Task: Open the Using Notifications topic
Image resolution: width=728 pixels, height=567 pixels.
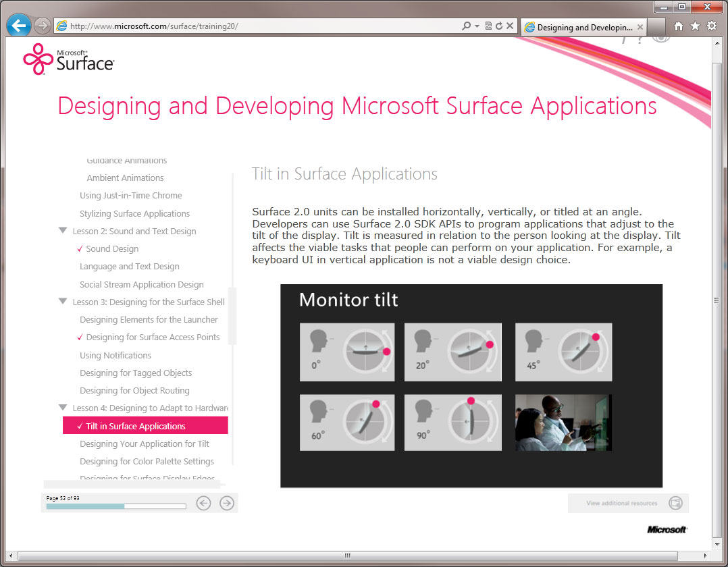Action: [115, 356]
